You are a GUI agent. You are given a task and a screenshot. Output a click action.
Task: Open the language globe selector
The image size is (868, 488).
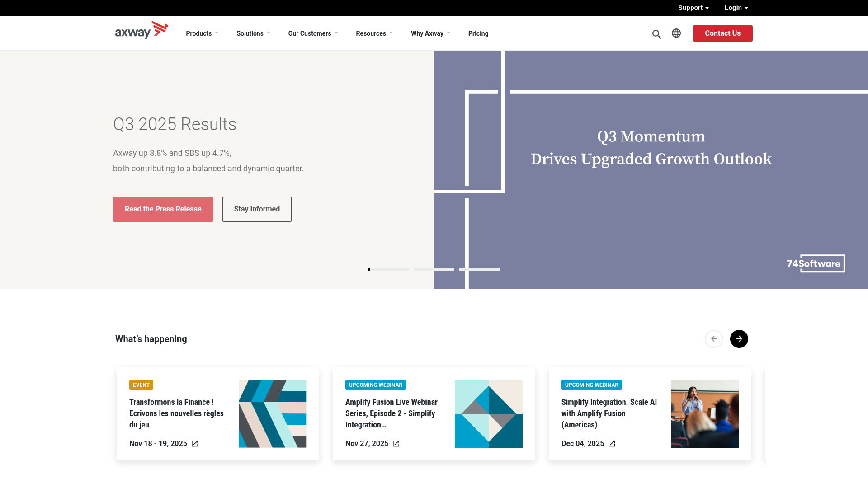pyautogui.click(x=676, y=33)
